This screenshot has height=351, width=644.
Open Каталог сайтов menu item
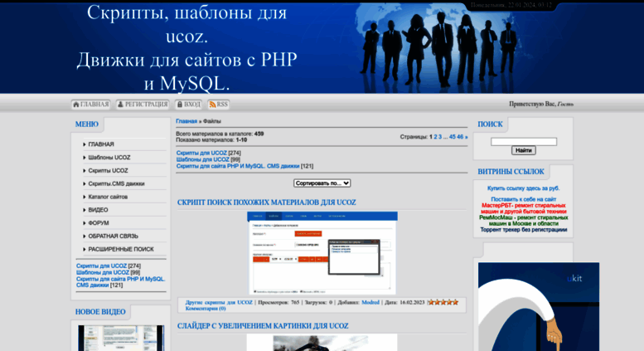[108, 197]
